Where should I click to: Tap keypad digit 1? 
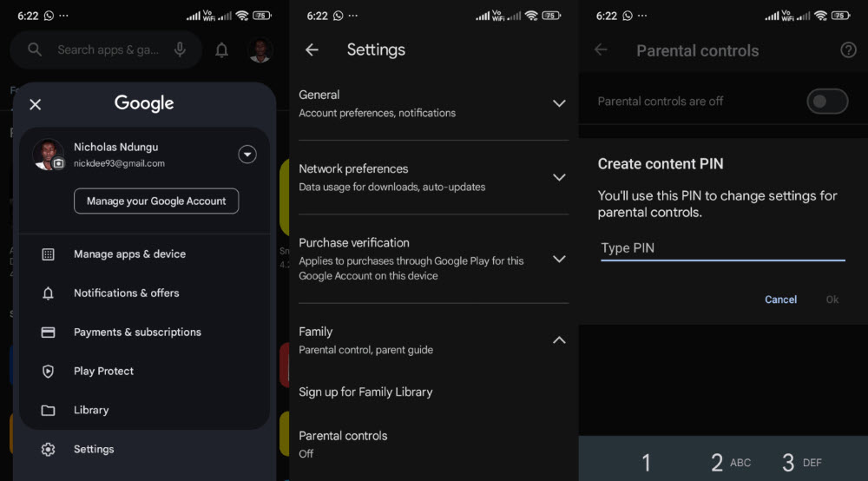pos(646,463)
